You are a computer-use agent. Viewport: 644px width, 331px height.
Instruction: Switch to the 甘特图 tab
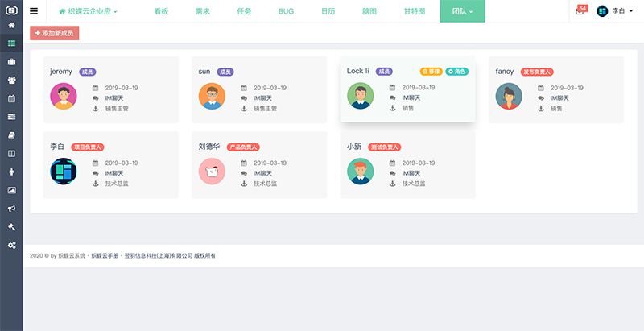point(415,11)
